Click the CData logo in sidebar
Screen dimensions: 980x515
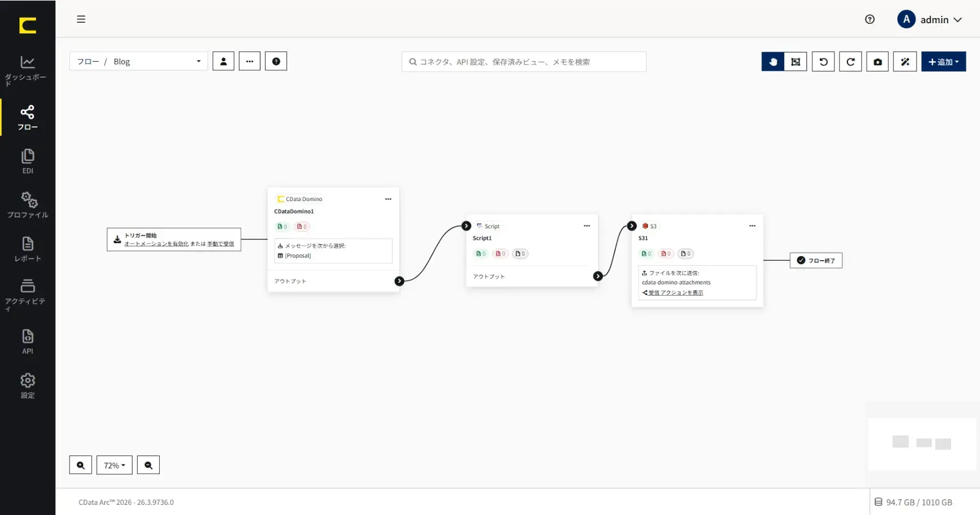point(27,25)
